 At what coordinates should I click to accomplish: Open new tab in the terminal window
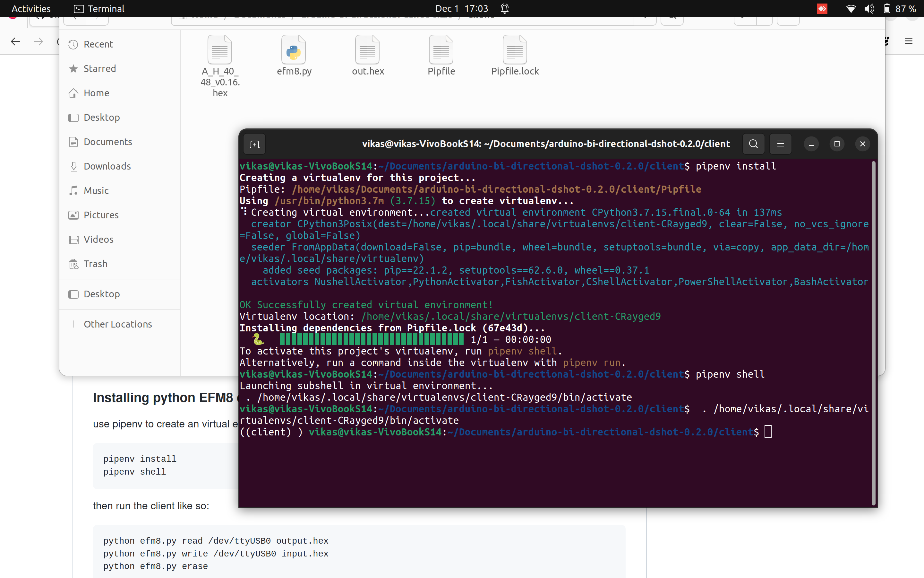coord(255,144)
